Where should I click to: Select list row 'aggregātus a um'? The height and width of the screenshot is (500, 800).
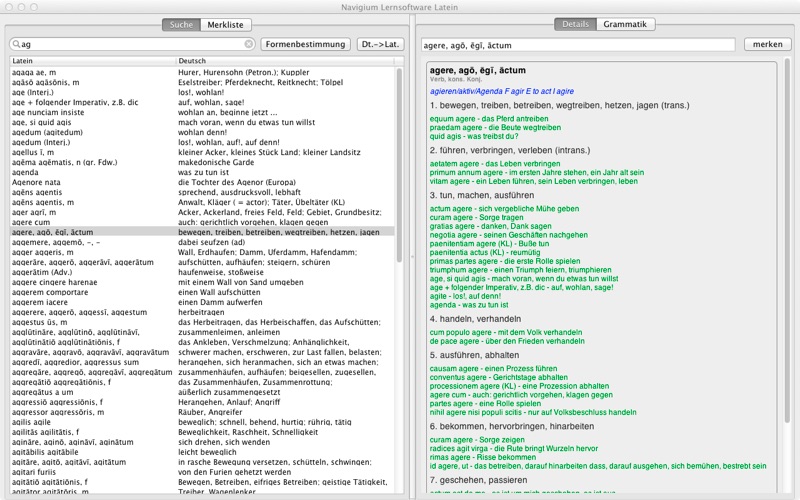pyautogui.click(x=202, y=392)
